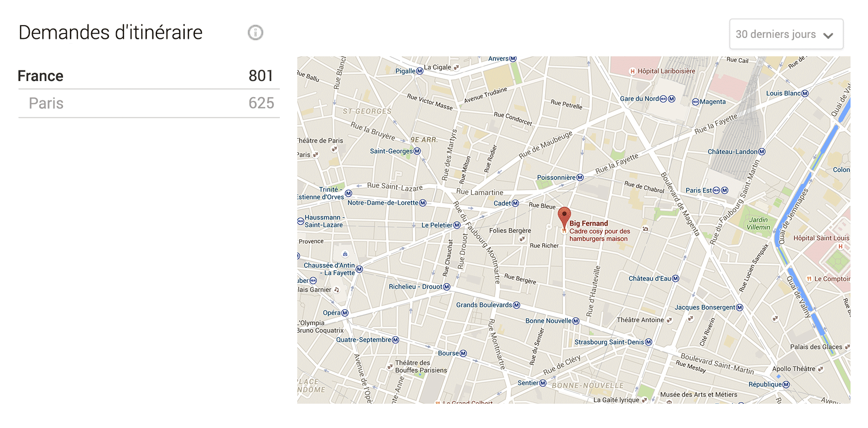Click the Théâtre Antoine label
This screenshot has height=428, width=868.
pos(640,320)
